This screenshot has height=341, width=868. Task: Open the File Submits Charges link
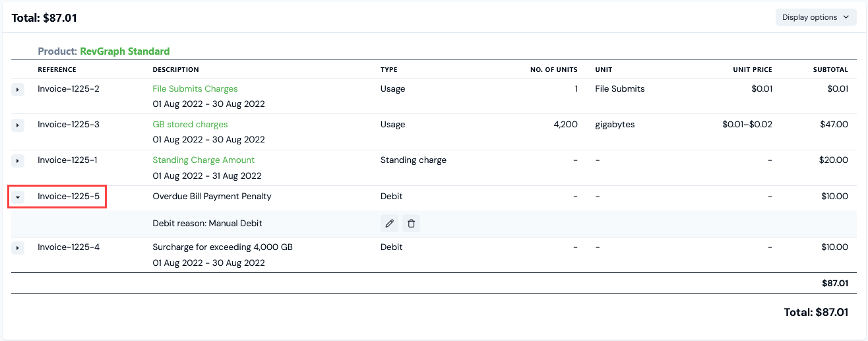click(195, 89)
